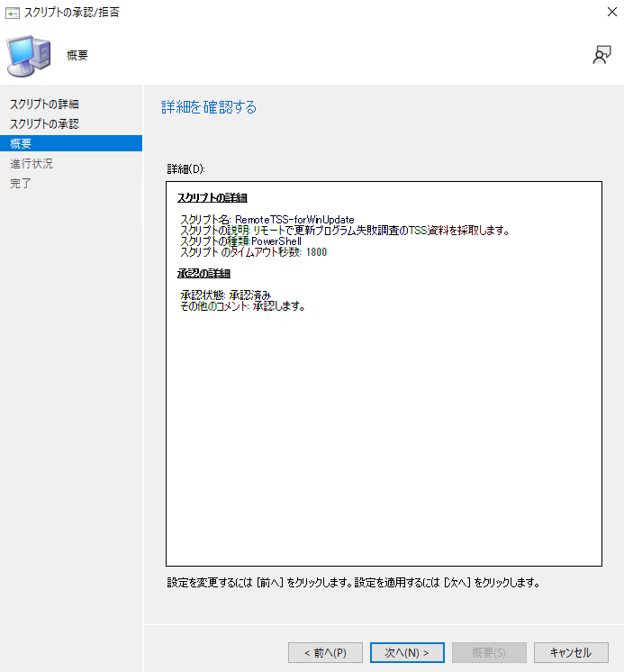This screenshot has width=624, height=672.
Task: Click the greyed-out 概要(S) button
Action: 488,652
